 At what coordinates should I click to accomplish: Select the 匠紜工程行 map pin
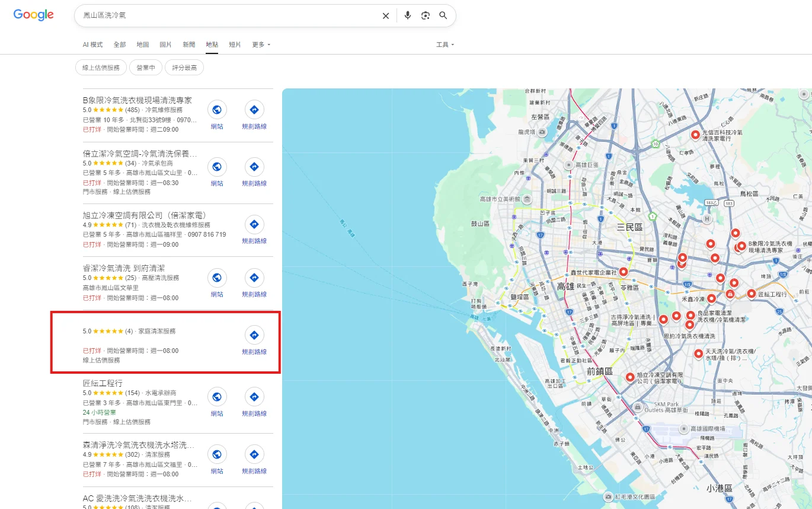[752, 293]
